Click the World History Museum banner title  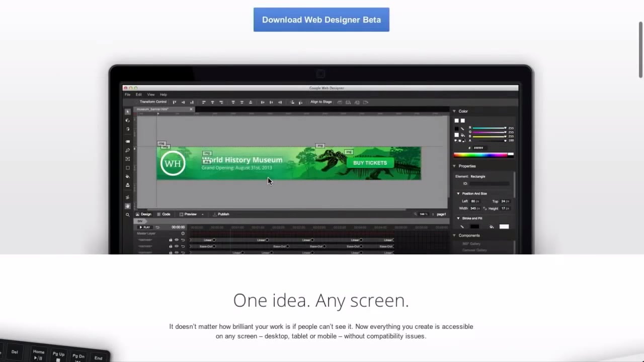click(x=242, y=160)
